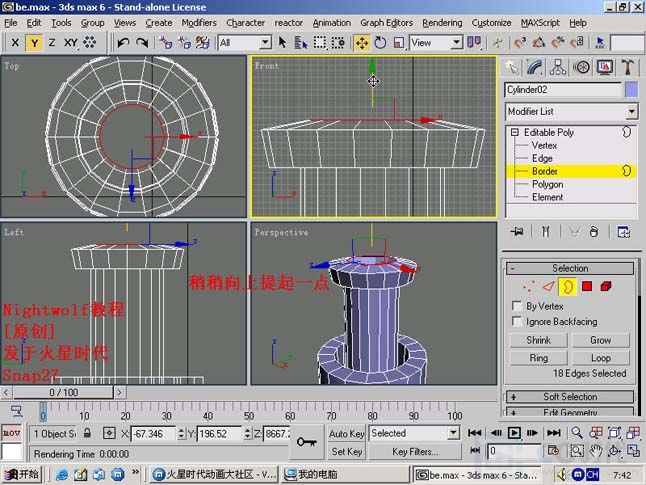This screenshot has width=646, height=485.
Task: Activate the Select Object arrow tool
Action: pos(283,42)
